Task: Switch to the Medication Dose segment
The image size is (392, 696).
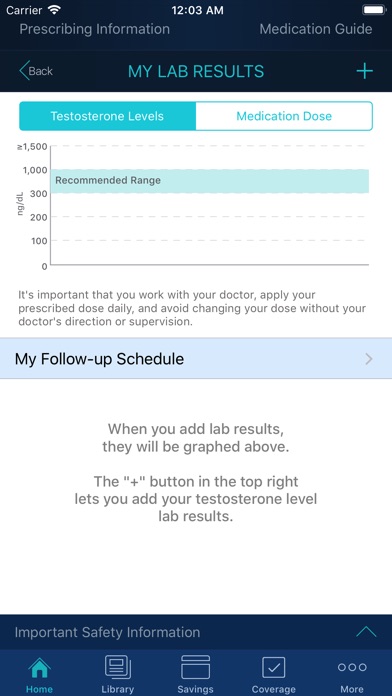Action: pos(284,116)
